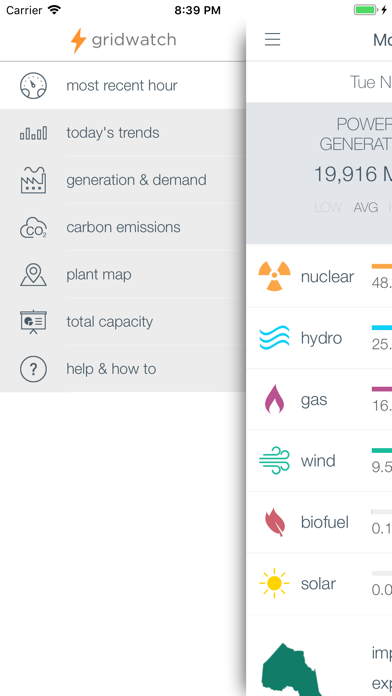This screenshot has height=696, width=392.
Task: Tap the blue hydro percentage bar
Action: point(382,328)
